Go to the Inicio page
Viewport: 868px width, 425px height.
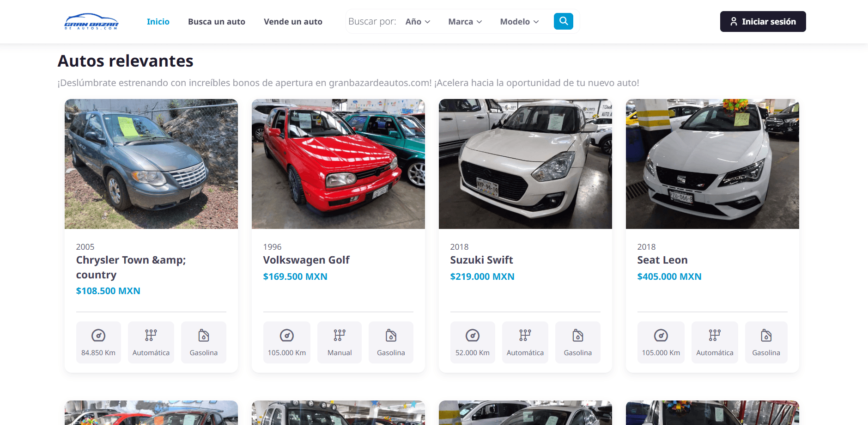[x=158, y=22]
